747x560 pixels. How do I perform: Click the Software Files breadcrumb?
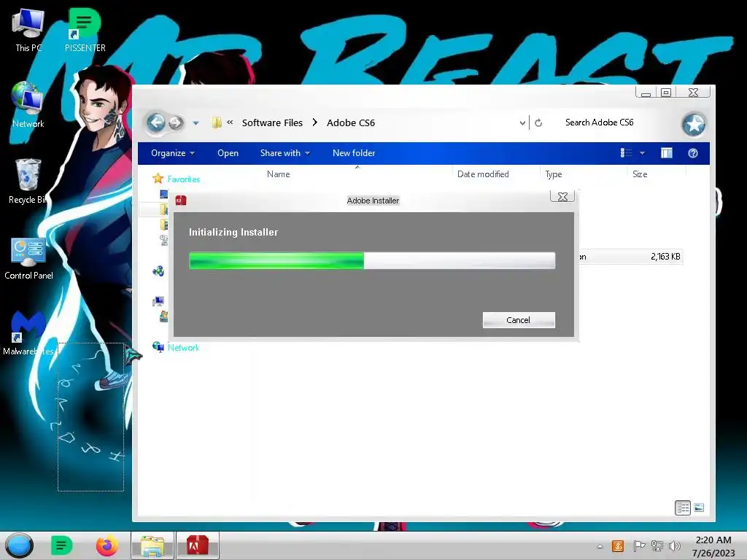click(x=272, y=122)
